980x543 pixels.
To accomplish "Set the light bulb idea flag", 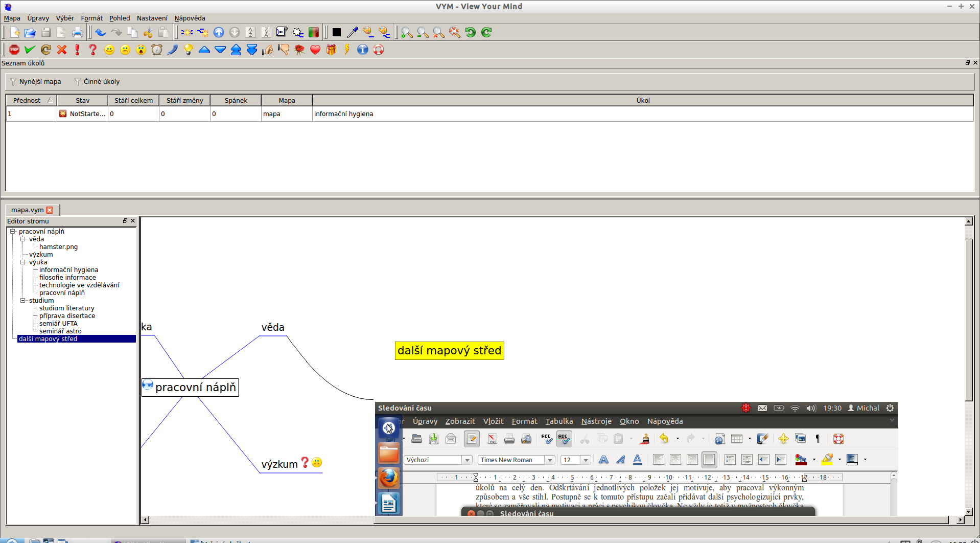I will tap(189, 50).
